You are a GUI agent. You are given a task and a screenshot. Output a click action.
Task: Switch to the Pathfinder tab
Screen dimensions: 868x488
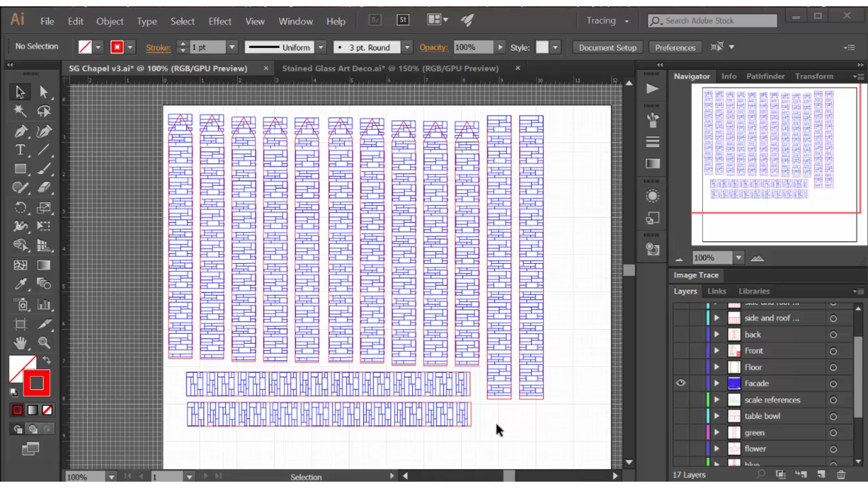765,76
